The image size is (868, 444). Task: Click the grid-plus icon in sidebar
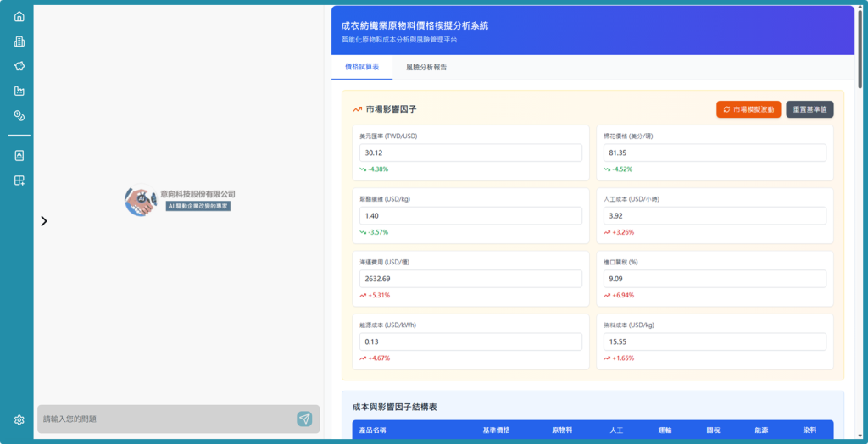click(x=19, y=180)
